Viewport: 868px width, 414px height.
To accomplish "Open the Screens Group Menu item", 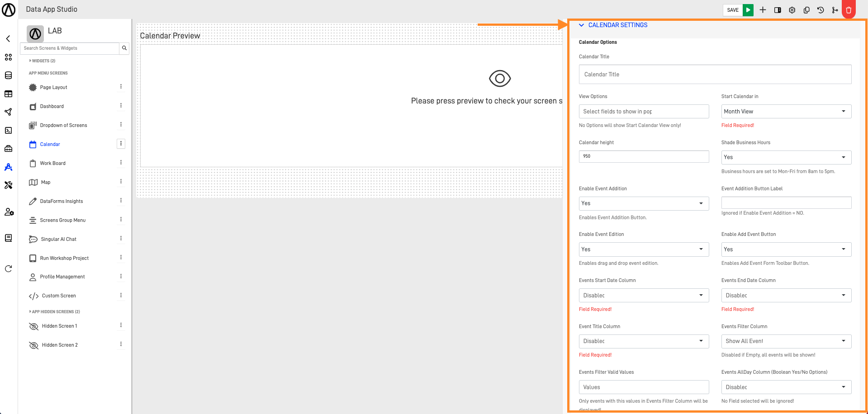I will pyautogui.click(x=62, y=220).
